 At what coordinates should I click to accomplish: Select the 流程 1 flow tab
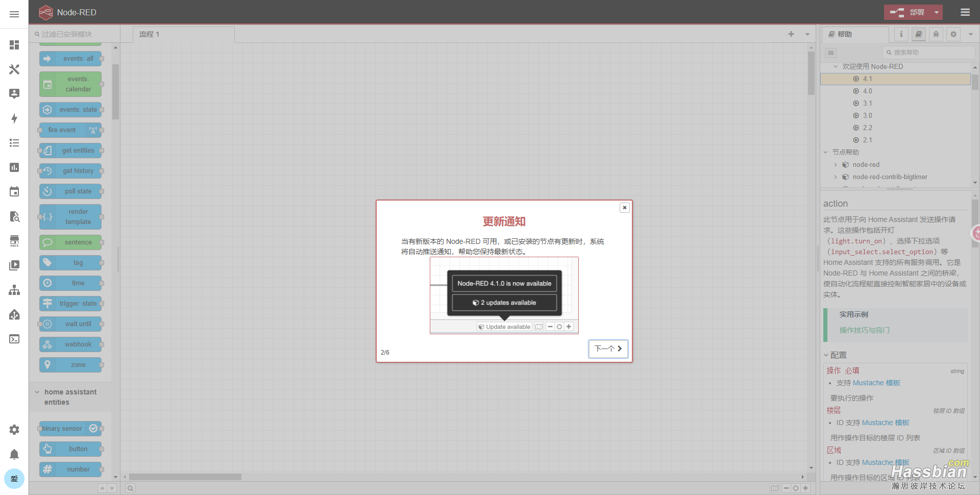tap(183, 34)
